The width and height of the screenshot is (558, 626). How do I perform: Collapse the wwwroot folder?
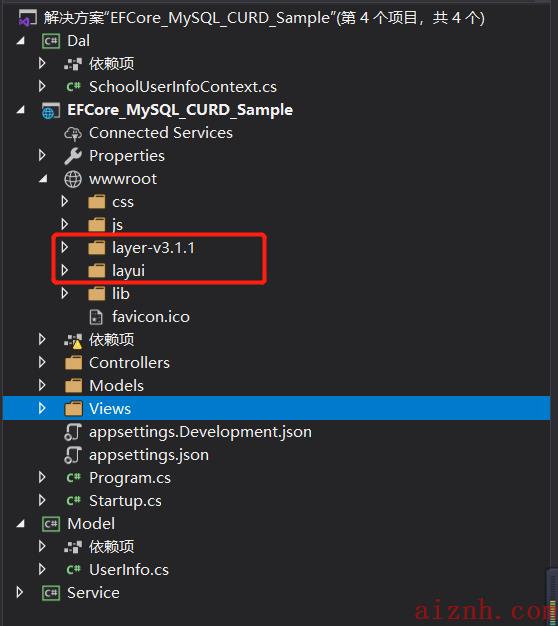pos(43,179)
